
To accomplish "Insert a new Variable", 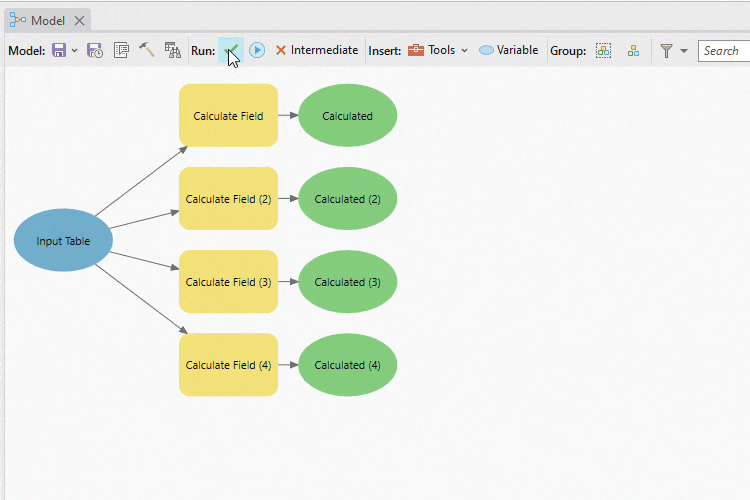I will click(508, 50).
